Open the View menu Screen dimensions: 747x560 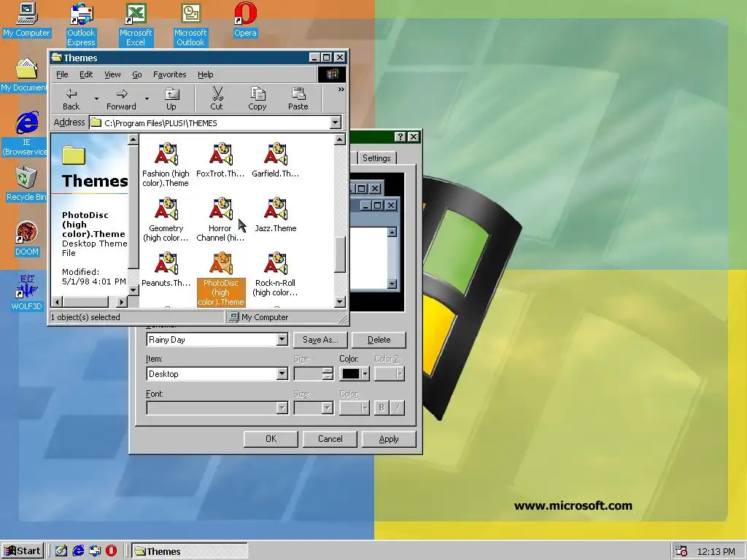point(112,74)
